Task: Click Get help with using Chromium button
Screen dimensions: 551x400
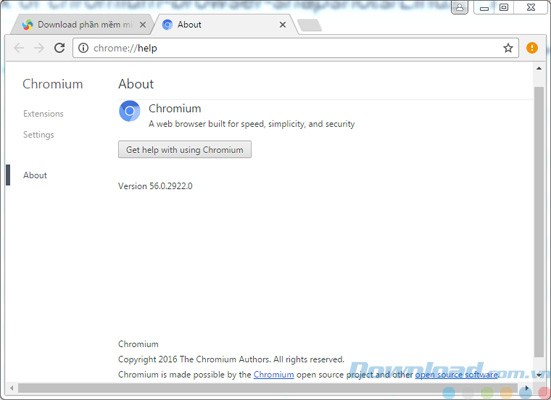Action: pos(184,149)
